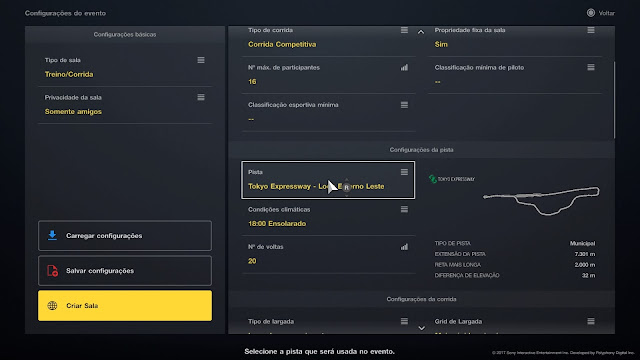Click the Configurações da pista section header
Screen dimensions: 640x360
click(421, 150)
